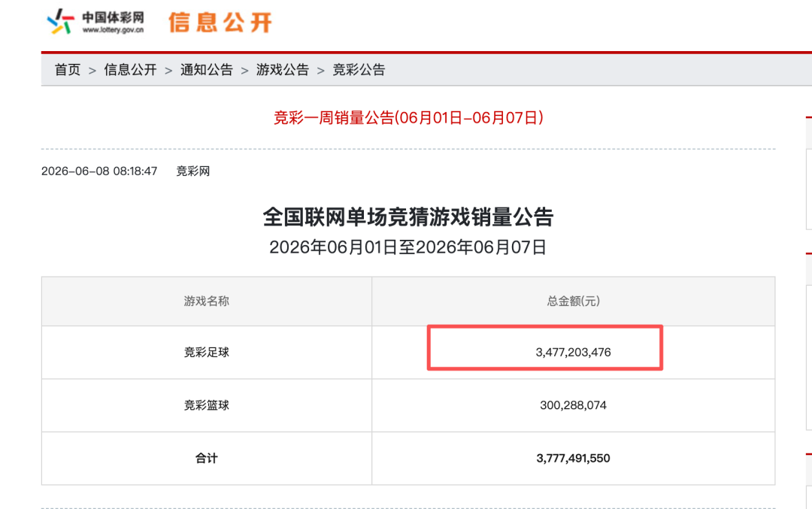Click the China Sports Lottery star logo
Viewport: 812px width, 509px height.
(61, 21)
